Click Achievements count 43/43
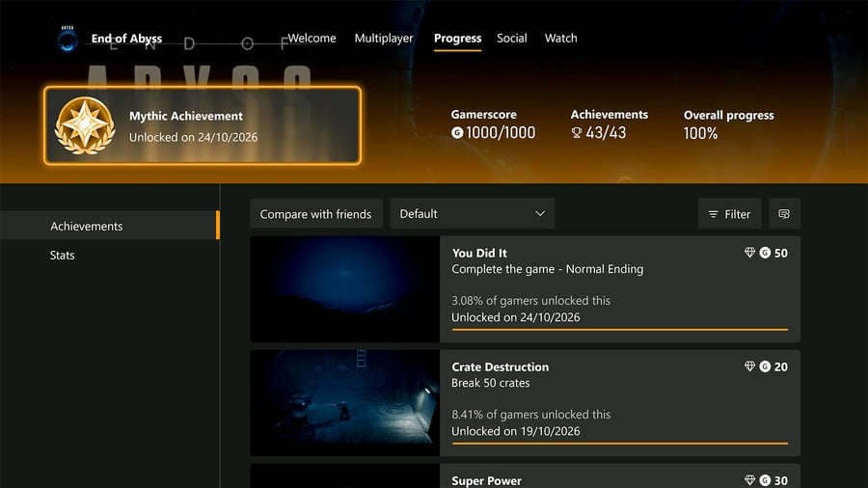The image size is (868, 488). 606,133
